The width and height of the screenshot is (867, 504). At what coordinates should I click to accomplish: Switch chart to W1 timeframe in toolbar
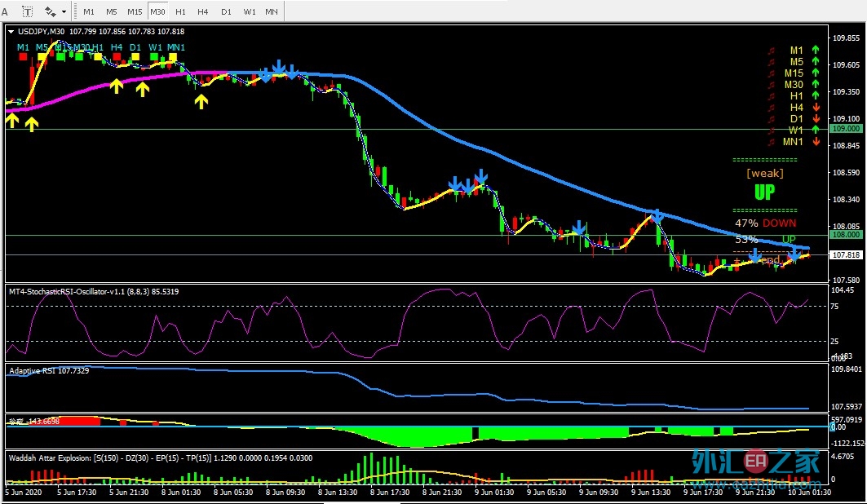(250, 11)
